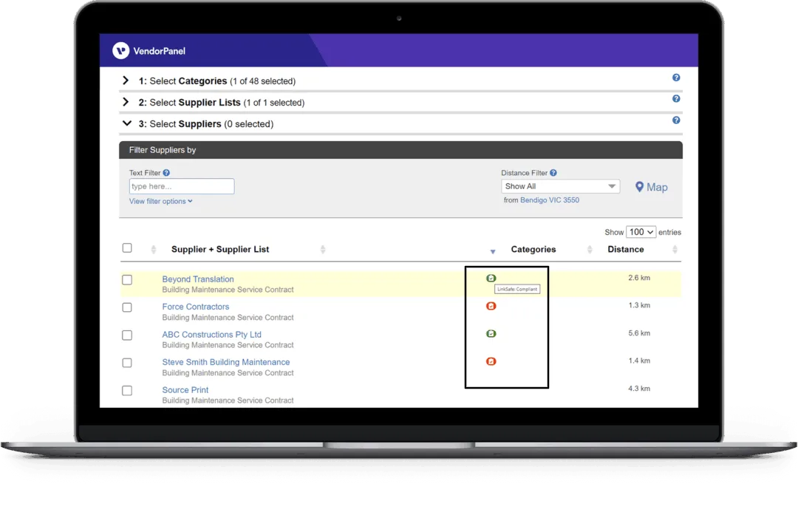Click the 2.6 km distance value
798x532 pixels.
(x=639, y=278)
